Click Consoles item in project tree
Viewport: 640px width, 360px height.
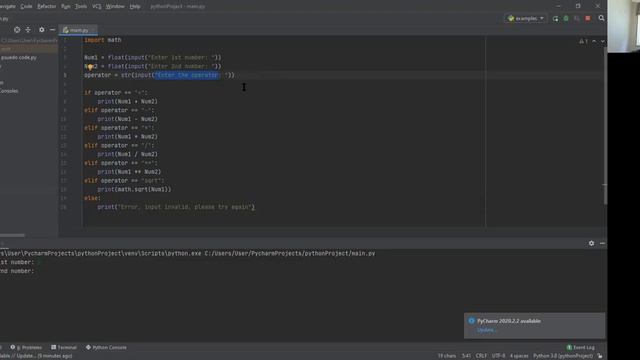[9, 91]
